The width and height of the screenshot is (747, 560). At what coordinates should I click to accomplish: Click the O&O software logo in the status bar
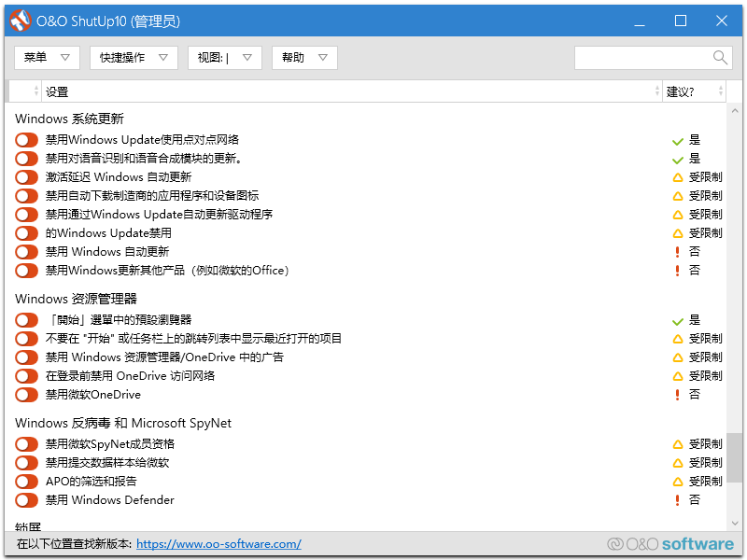click(x=670, y=543)
